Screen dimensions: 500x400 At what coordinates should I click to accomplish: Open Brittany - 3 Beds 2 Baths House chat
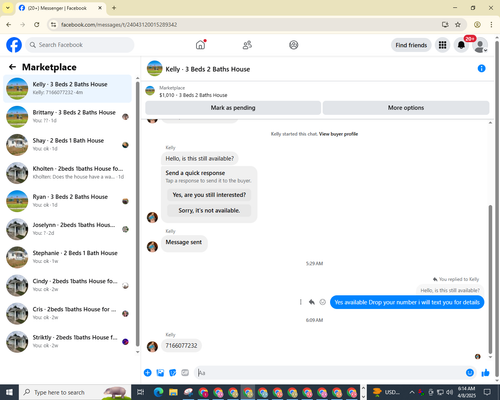tap(68, 117)
